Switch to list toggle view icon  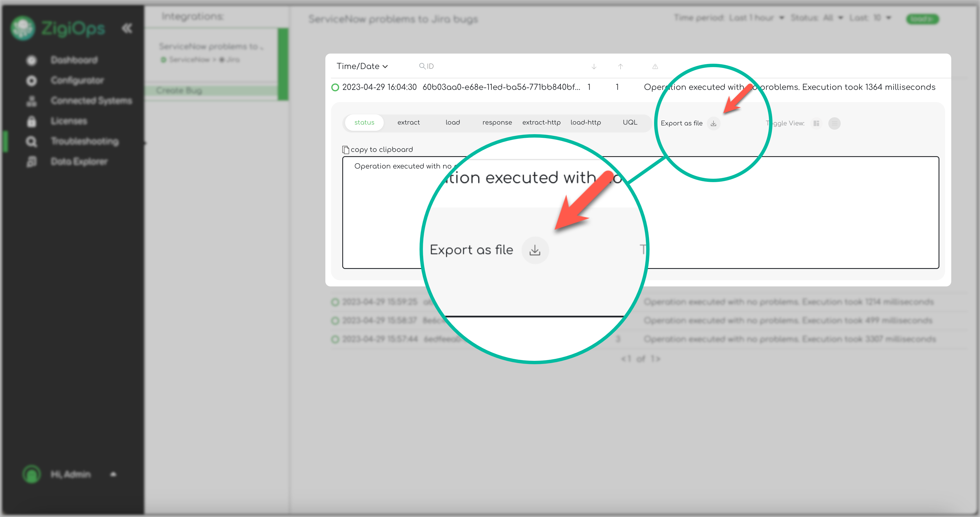coord(834,123)
